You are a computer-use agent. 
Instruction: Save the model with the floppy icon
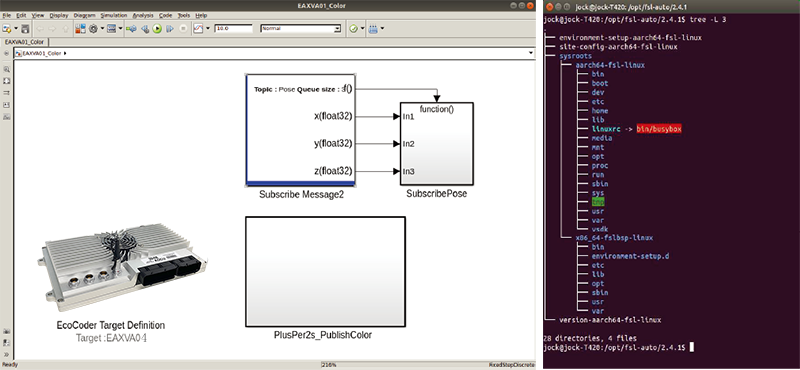tap(25, 29)
